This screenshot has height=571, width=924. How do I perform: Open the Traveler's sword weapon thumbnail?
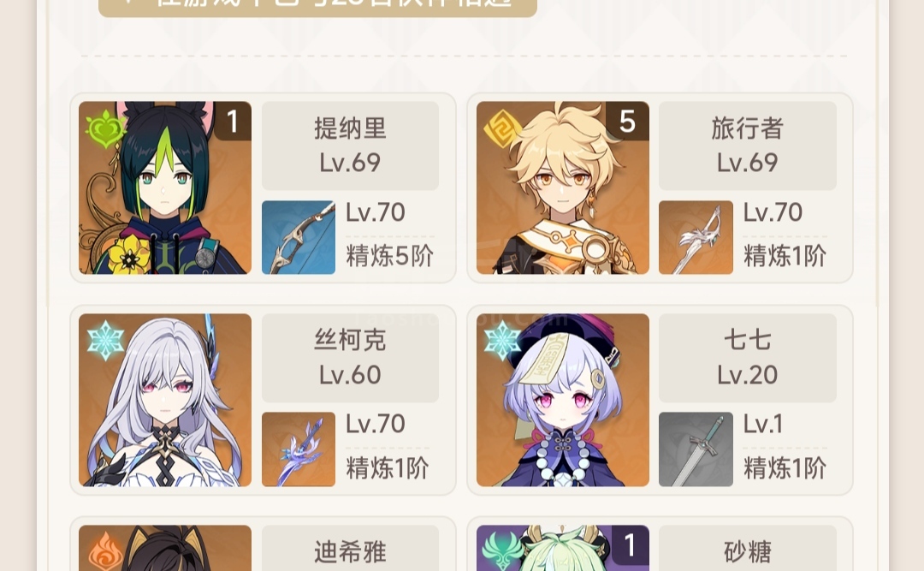(x=696, y=237)
